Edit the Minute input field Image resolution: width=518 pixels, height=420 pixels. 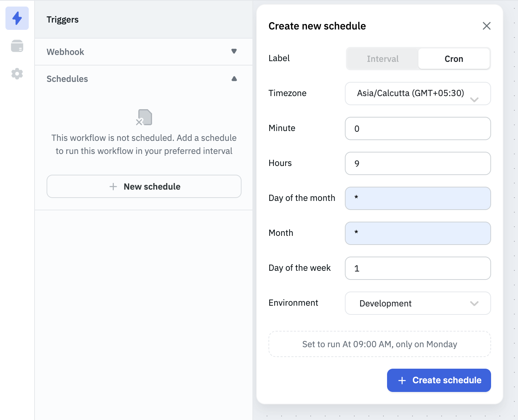click(x=418, y=128)
